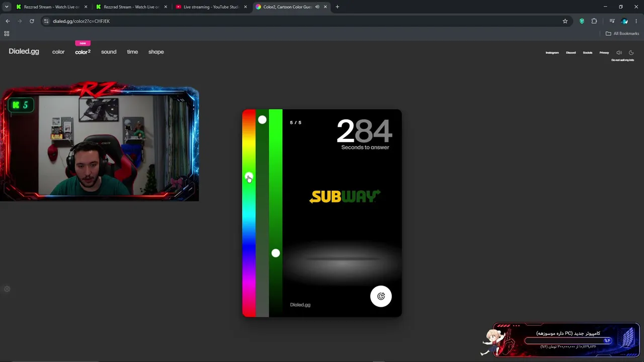Viewport: 644px width, 362px height.
Task: Open a new browser tab
Action: coord(337,7)
